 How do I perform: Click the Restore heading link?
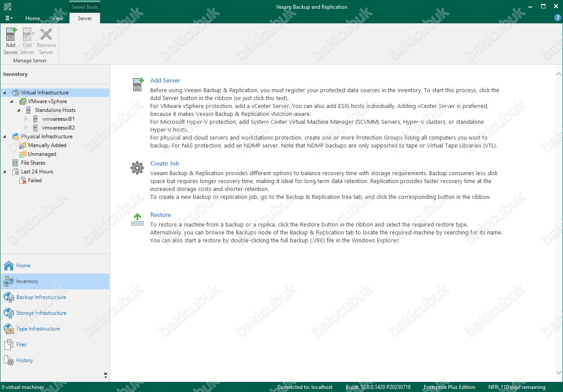(161, 215)
